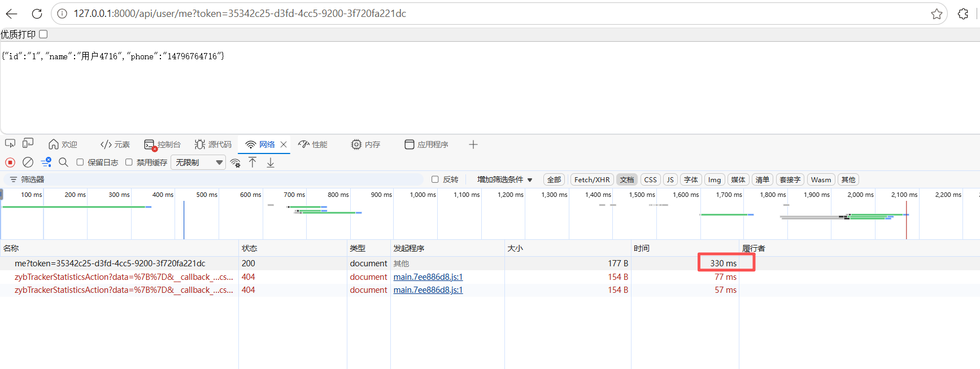This screenshot has width=980, height=369.
Task: Select the me?token=35342c25 request row
Action: 490,263
